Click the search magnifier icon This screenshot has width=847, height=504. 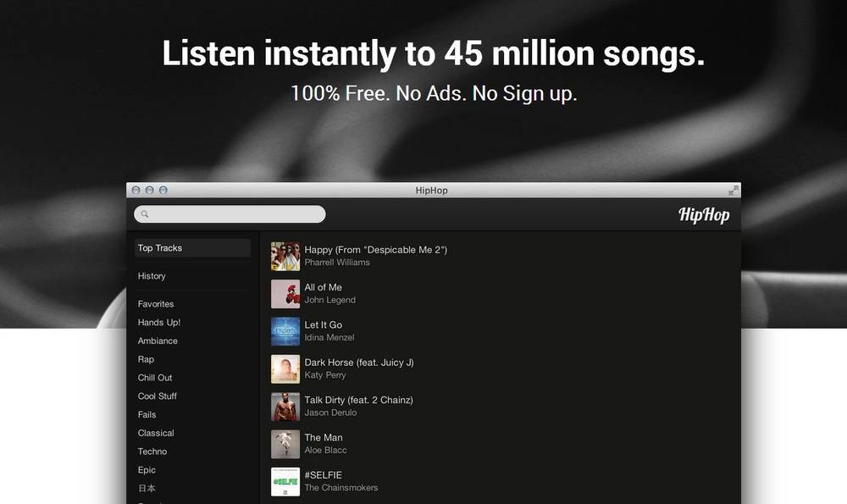click(x=145, y=214)
